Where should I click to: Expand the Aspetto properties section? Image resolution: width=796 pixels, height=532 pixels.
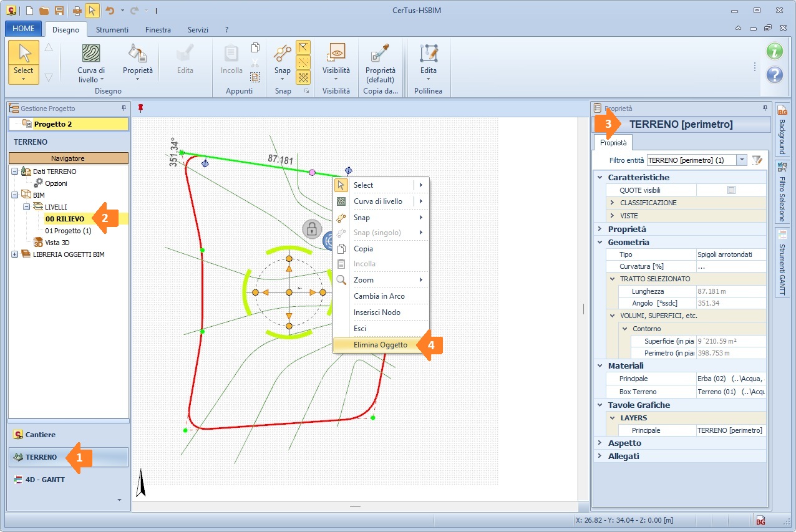599,443
